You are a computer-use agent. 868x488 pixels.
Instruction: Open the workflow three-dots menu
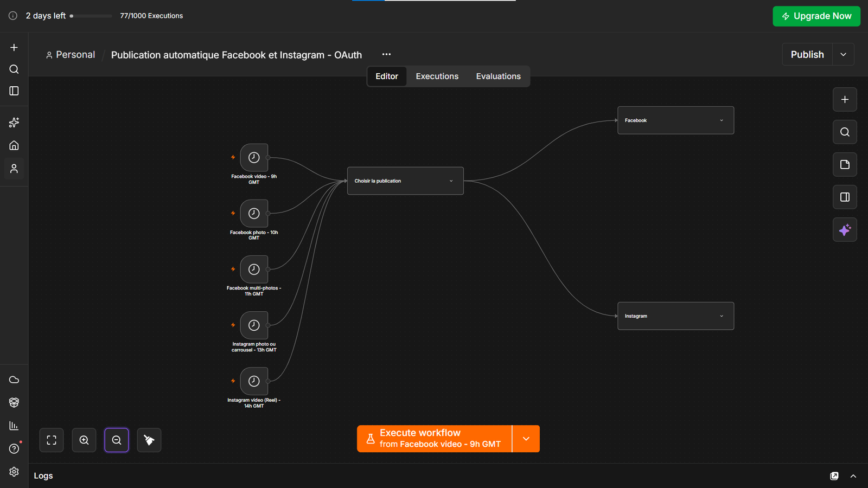(386, 54)
